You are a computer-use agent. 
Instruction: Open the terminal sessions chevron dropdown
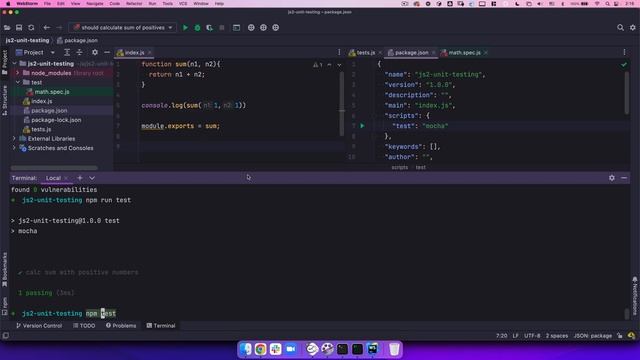click(92, 178)
